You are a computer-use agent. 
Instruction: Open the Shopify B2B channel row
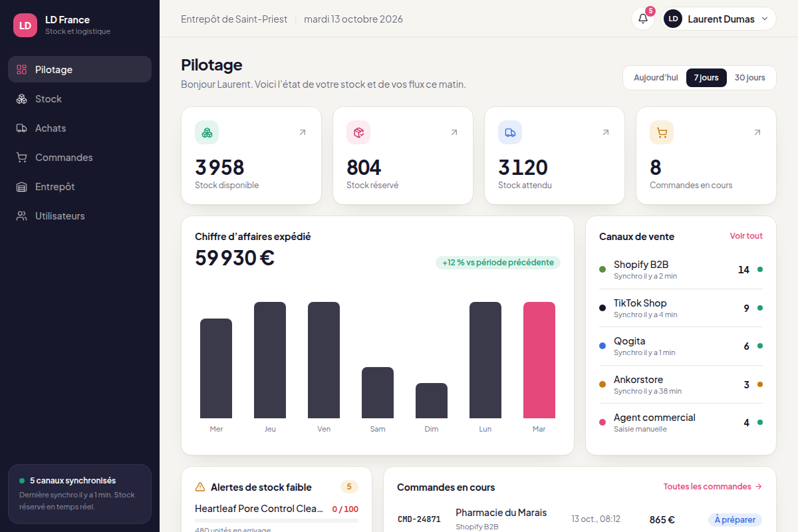681,269
